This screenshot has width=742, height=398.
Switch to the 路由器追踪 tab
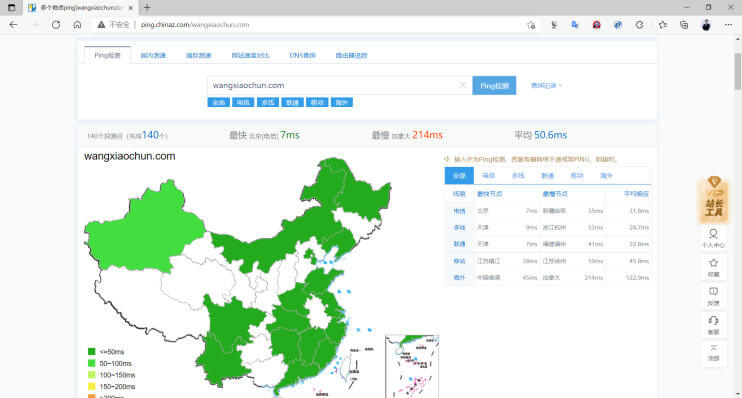[x=351, y=55]
